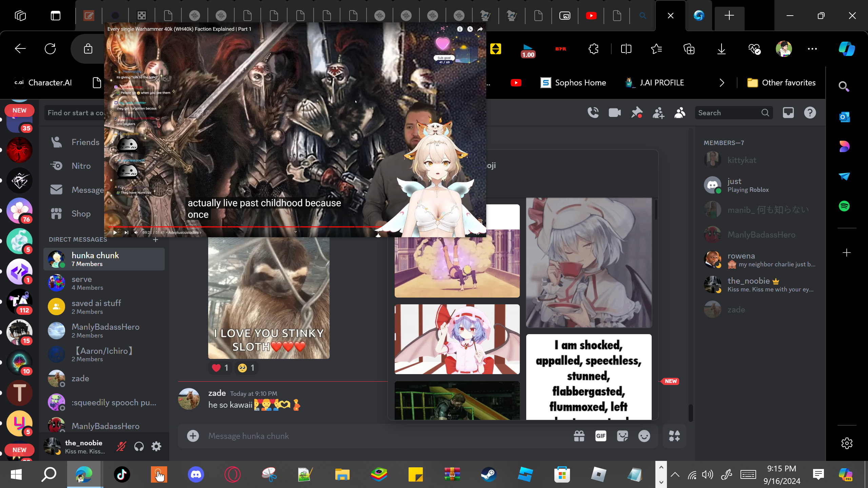The height and width of the screenshot is (488, 868).
Task: Expand the Other favorites folder
Action: 781,83
